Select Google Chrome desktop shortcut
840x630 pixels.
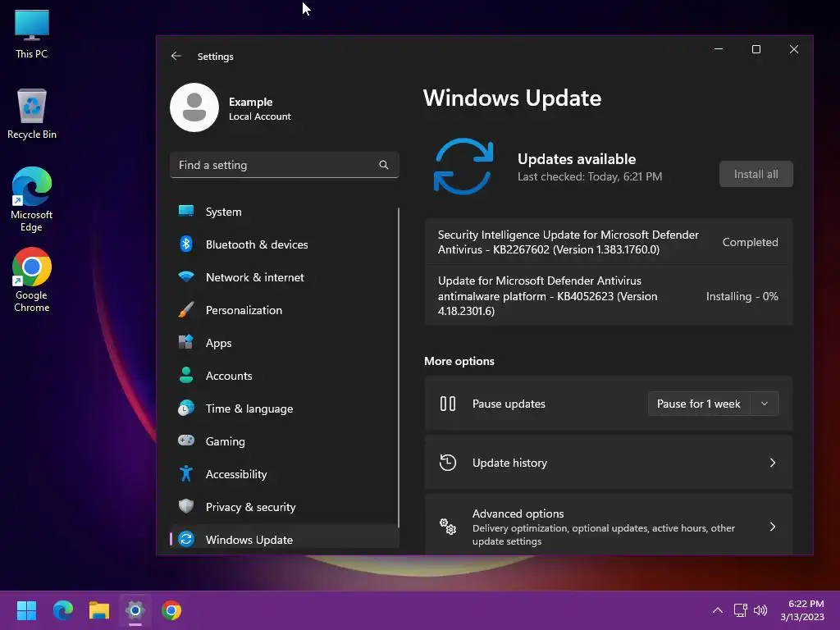point(32,280)
